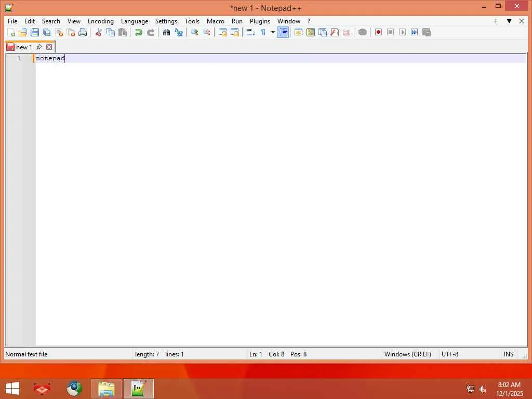Open the File menu
532x399 pixels.
12,21
